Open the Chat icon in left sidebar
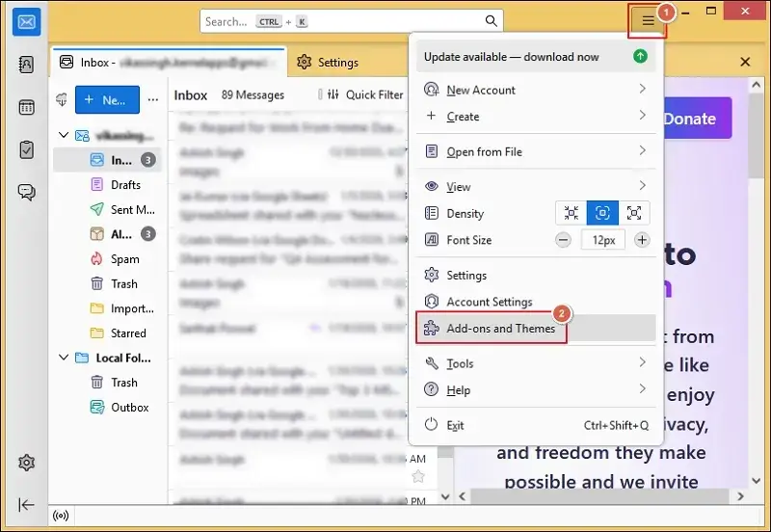The image size is (771, 532). pos(27,192)
